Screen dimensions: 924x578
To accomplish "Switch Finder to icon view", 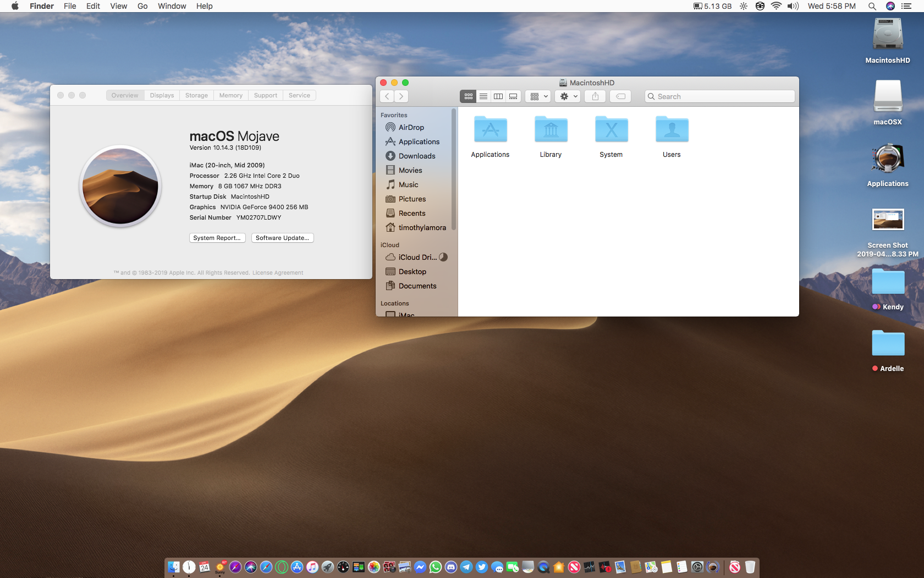I will [468, 96].
